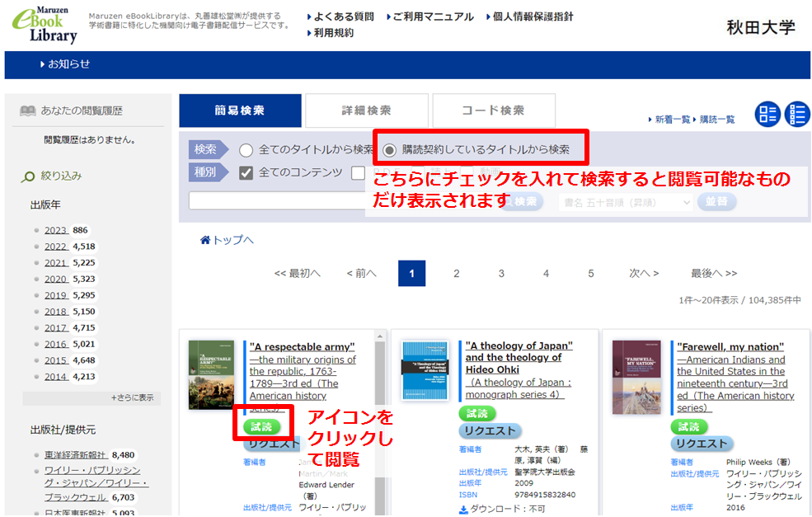Select 全てのタイトルから検索 radio button
This screenshot has height=517, width=812.
click(246, 150)
